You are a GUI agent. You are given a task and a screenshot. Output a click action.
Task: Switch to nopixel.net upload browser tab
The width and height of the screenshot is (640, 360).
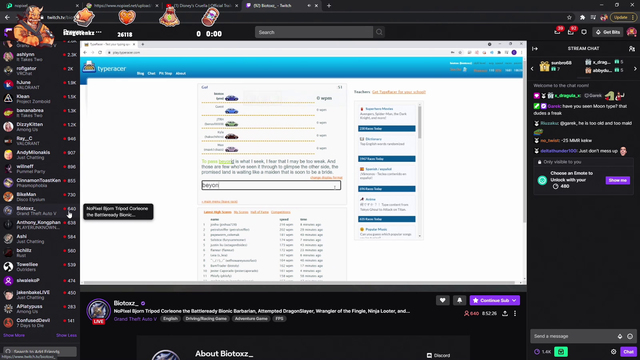point(122,6)
